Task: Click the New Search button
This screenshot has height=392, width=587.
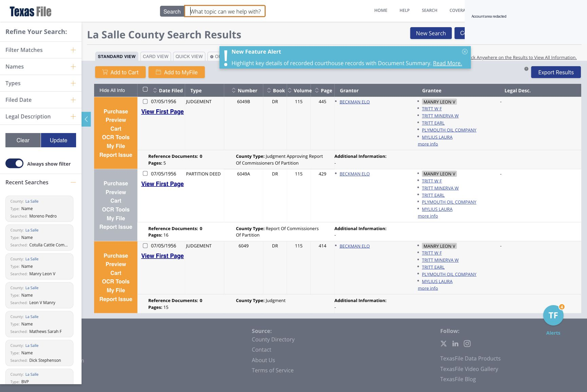Action: click(431, 33)
